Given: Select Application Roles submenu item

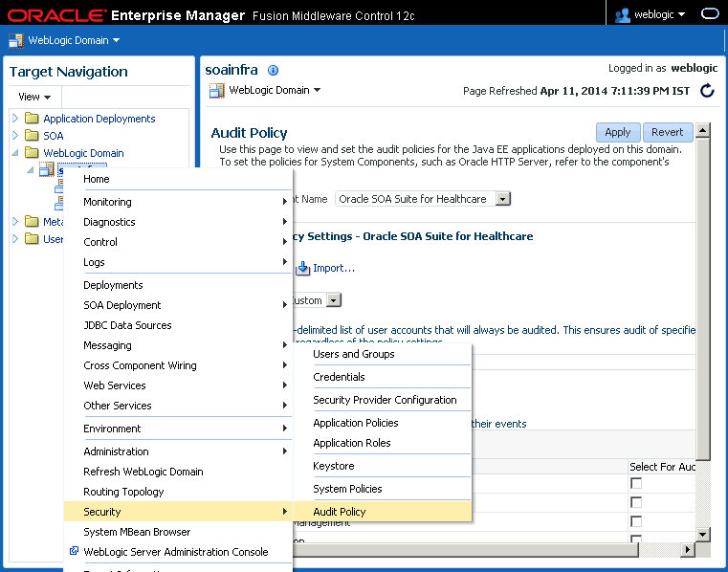Looking at the screenshot, I should coord(383,443).
